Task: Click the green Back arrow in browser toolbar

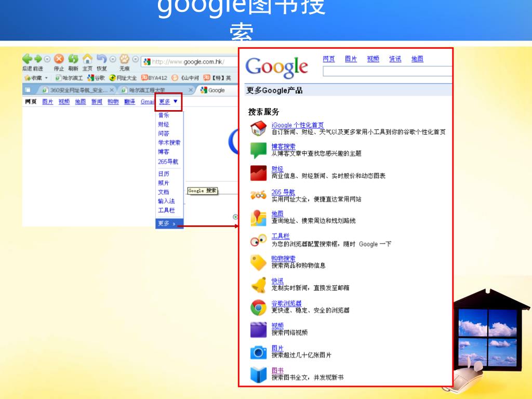Action: [x=27, y=59]
